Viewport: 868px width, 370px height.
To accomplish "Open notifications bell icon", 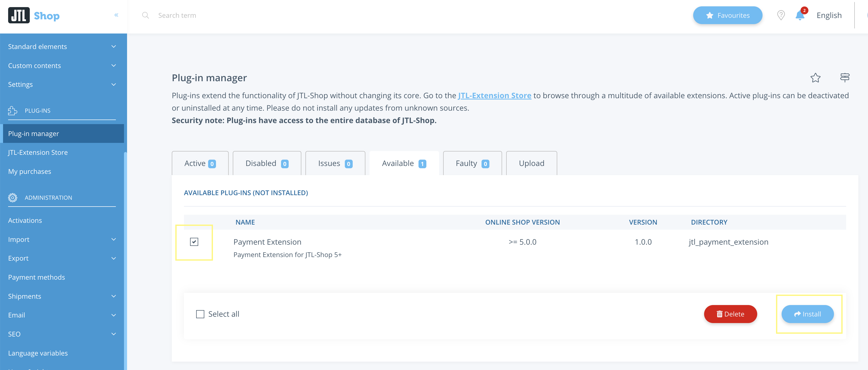I will click(800, 15).
